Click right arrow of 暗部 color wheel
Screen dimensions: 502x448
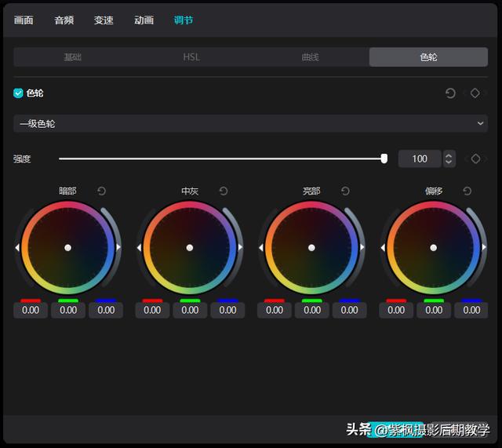pyautogui.click(x=118, y=247)
